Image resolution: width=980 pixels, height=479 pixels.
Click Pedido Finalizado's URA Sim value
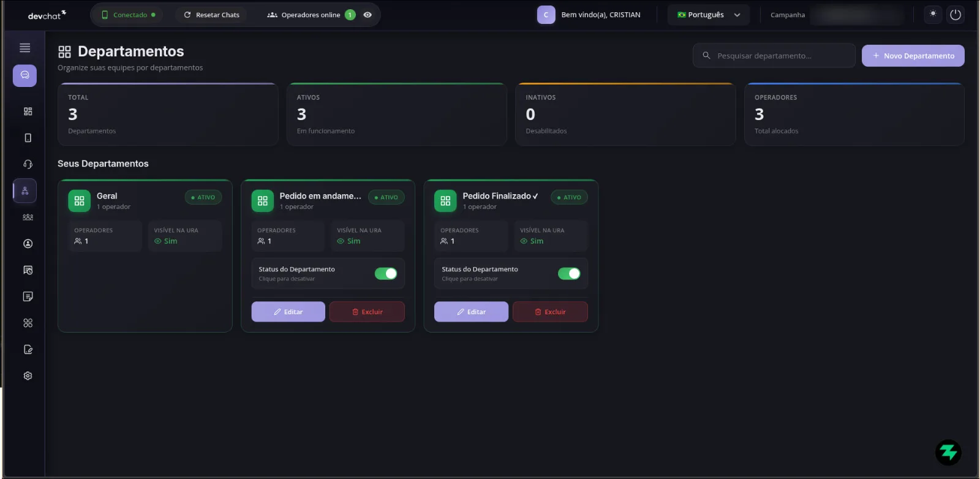532,241
